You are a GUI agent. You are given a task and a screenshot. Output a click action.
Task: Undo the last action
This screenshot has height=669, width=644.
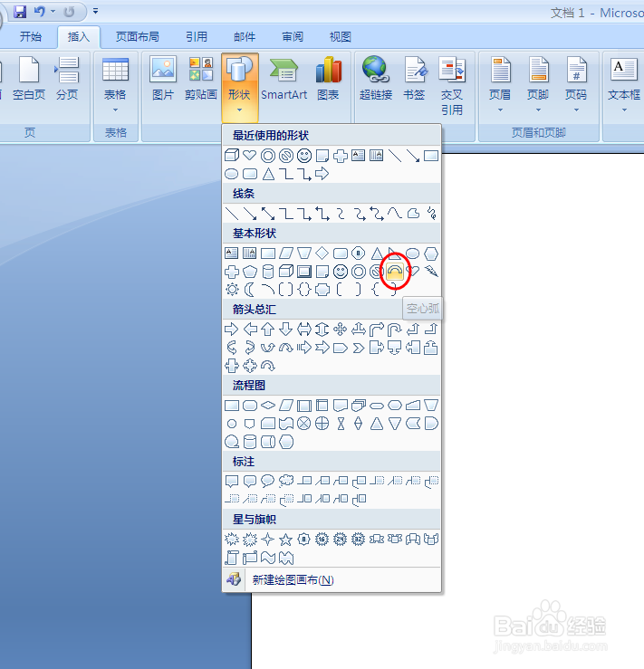point(40,12)
